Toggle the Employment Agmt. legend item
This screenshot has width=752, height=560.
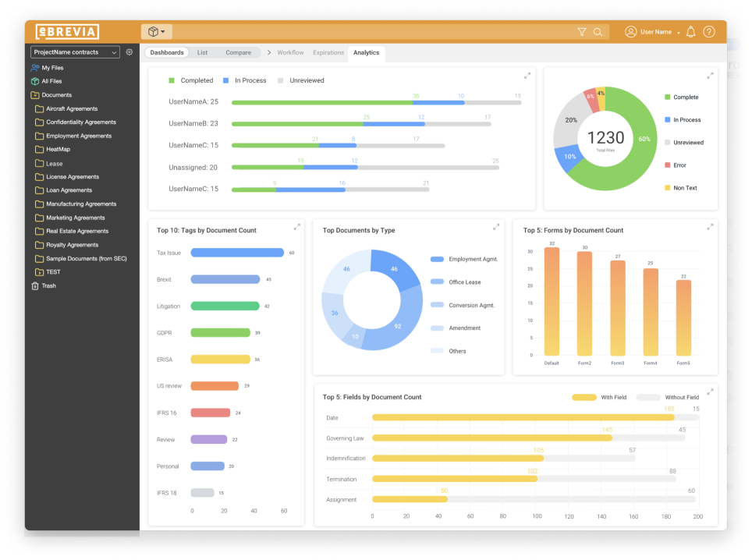[464, 259]
